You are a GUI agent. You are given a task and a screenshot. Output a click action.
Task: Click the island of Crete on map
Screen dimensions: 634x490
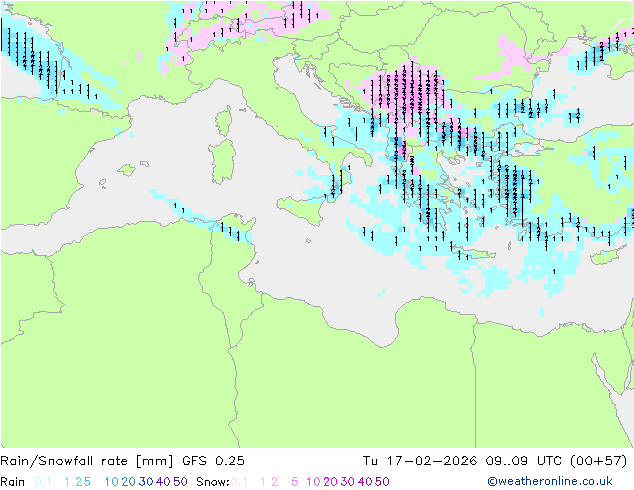[473, 255]
